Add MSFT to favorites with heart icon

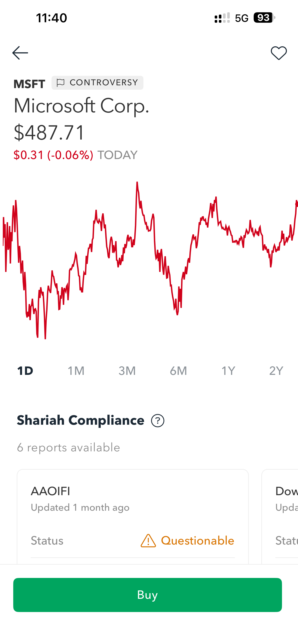point(279,53)
